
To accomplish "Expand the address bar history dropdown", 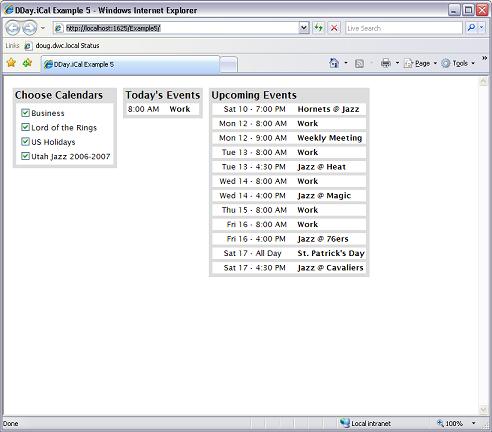I will tap(303, 28).
